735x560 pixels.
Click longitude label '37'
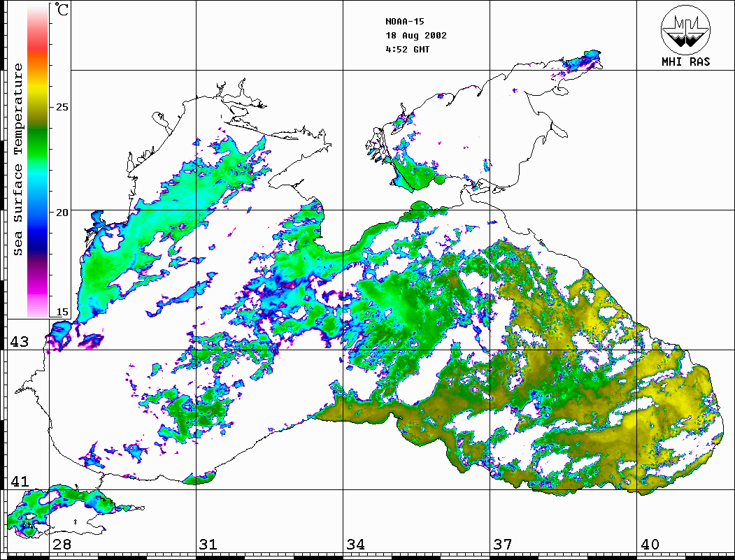[x=503, y=544]
